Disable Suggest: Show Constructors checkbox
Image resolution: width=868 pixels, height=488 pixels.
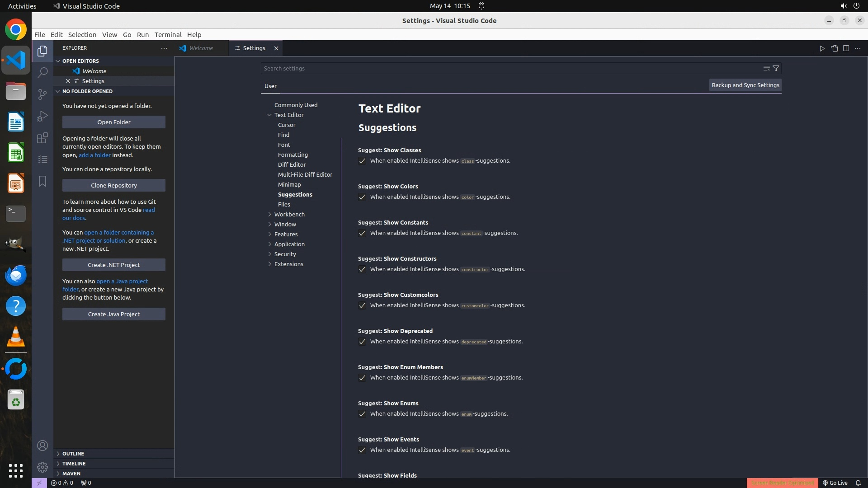point(362,269)
